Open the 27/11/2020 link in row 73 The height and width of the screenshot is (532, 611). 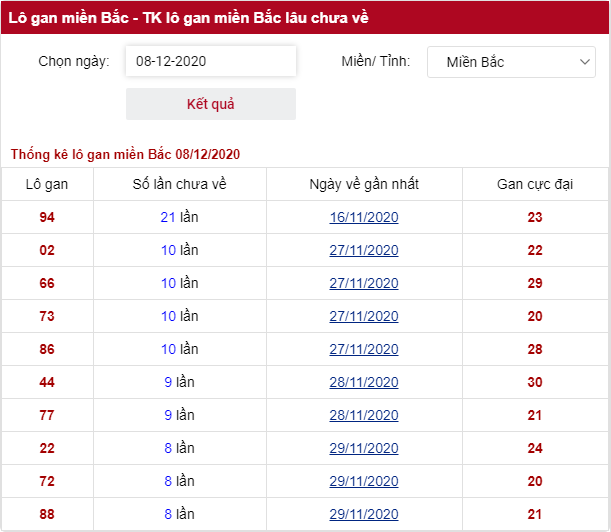coord(364,316)
